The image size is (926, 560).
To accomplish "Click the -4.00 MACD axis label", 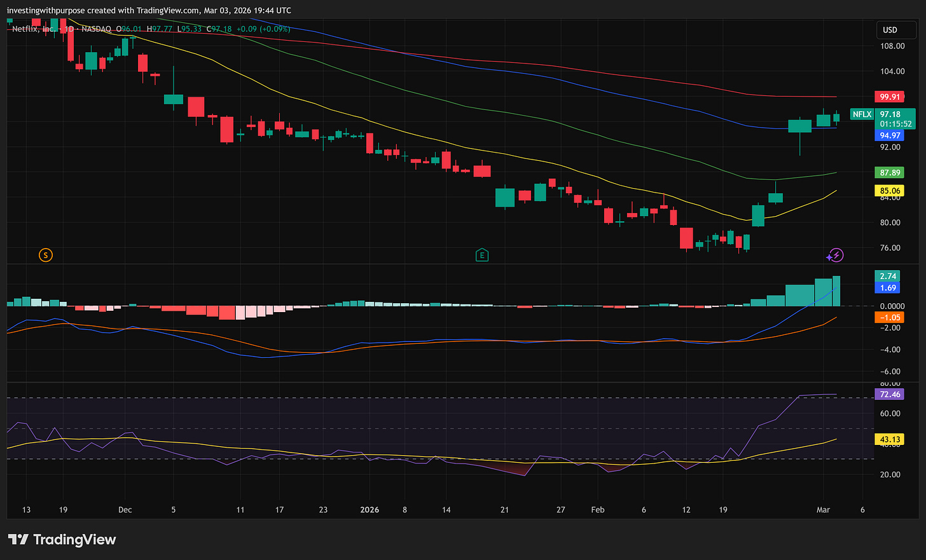I will pyautogui.click(x=890, y=350).
